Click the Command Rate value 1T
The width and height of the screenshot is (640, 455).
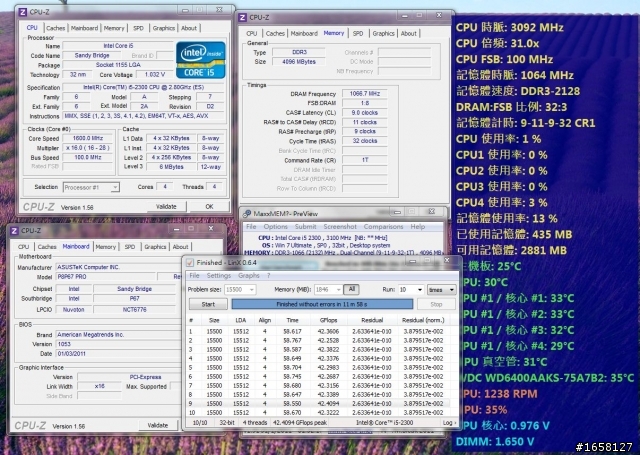pyautogui.click(x=364, y=160)
